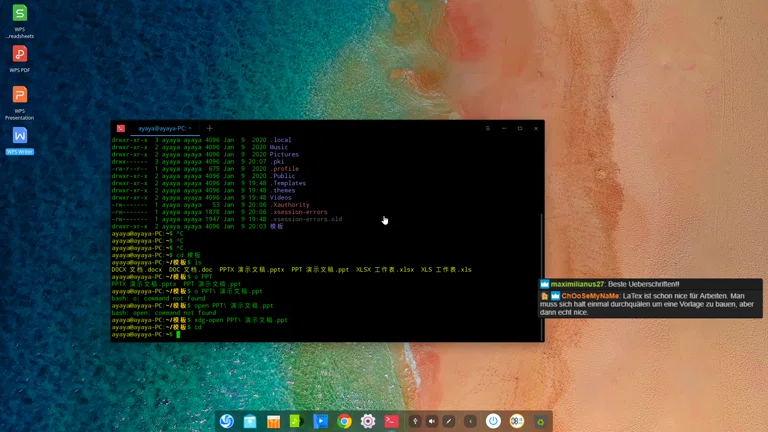Open system settings gear in dock

368,421
